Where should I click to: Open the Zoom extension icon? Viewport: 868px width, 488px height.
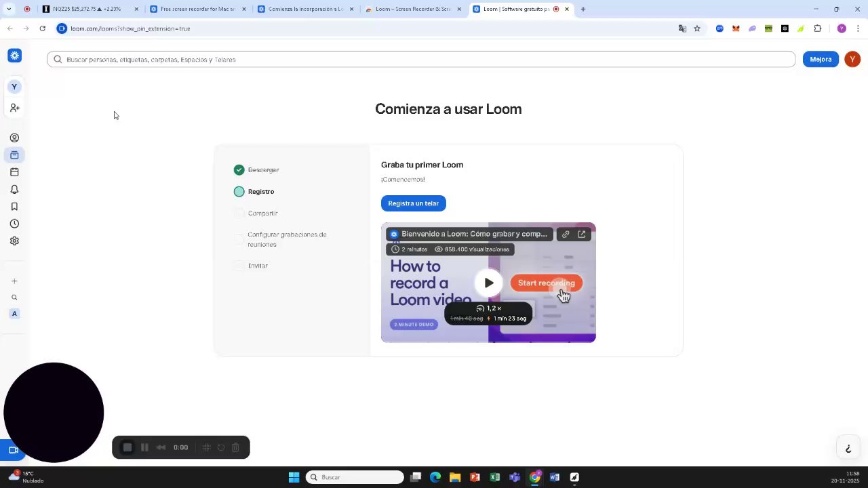tap(719, 28)
